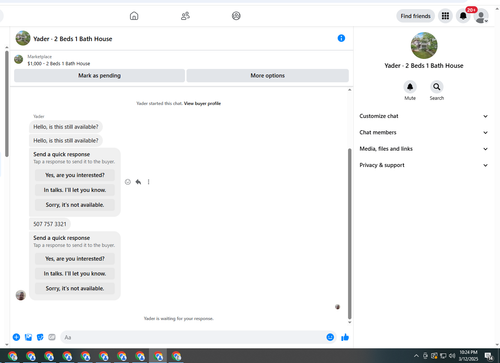Screen dimensions: 500x363
Task: Open the Windows notification center icon
Action: click(x=489, y=356)
